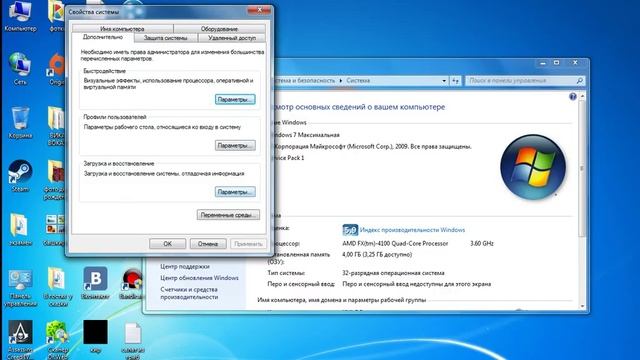
Task: Open the Удаленный доступ tab
Action: click(x=232, y=38)
